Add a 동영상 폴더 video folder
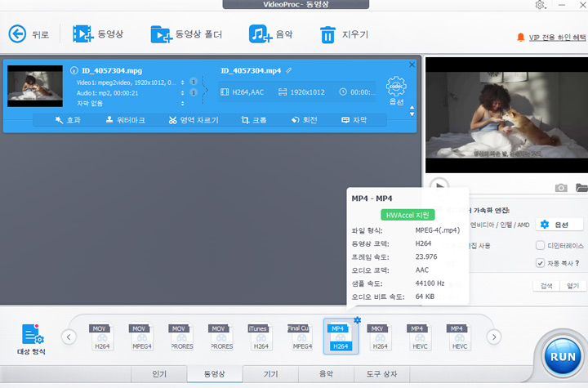 [186, 34]
